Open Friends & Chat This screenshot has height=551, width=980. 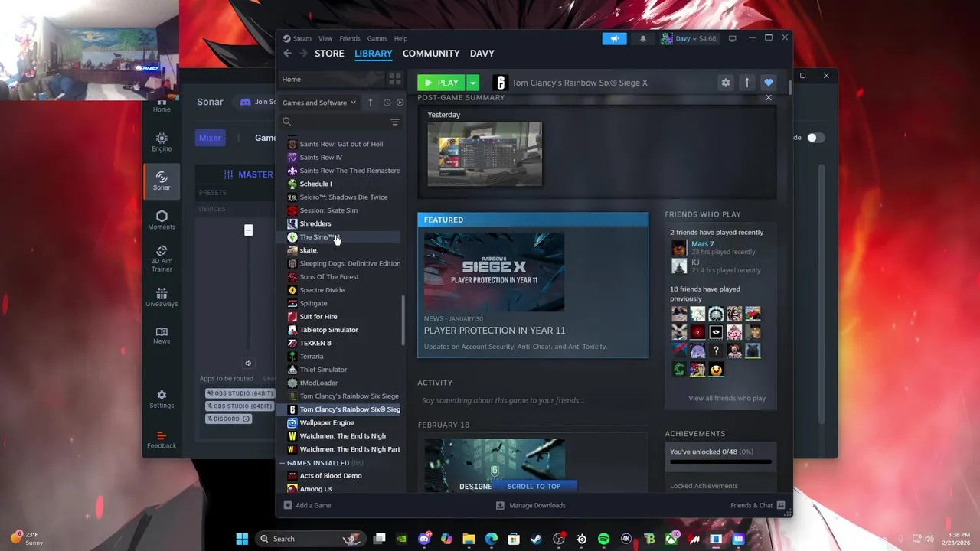click(758, 505)
